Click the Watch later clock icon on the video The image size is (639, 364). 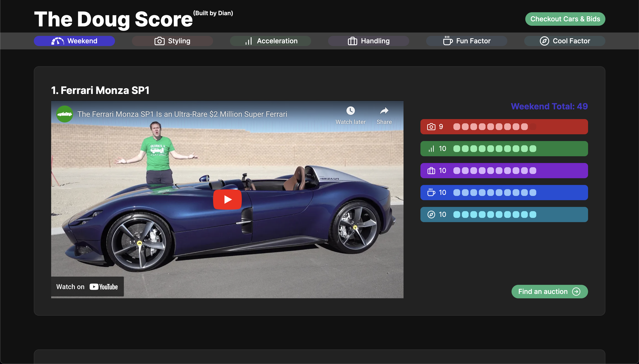pos(350,111)
